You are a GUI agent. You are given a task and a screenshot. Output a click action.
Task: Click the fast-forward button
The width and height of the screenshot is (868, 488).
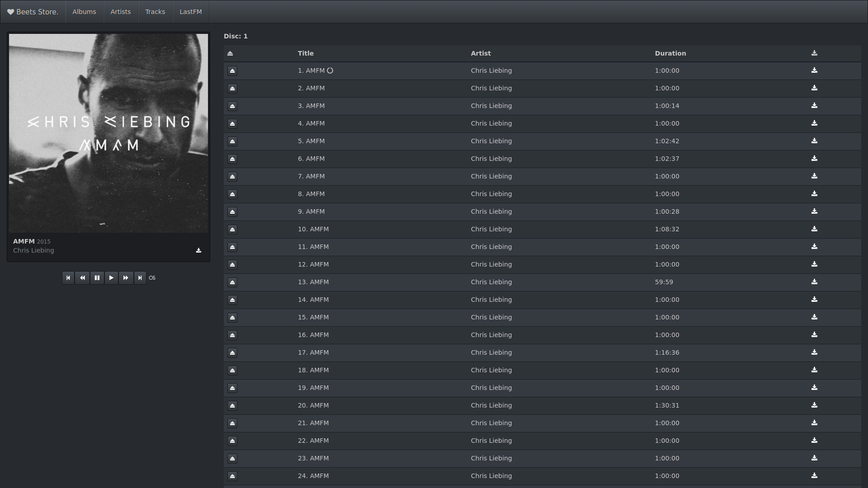(126, 278)
